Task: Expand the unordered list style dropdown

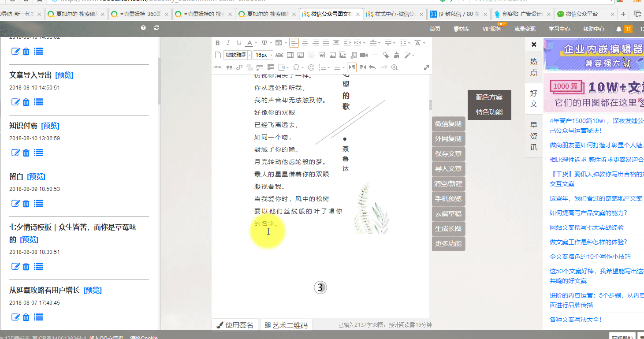Action: (x=343, y=67)
